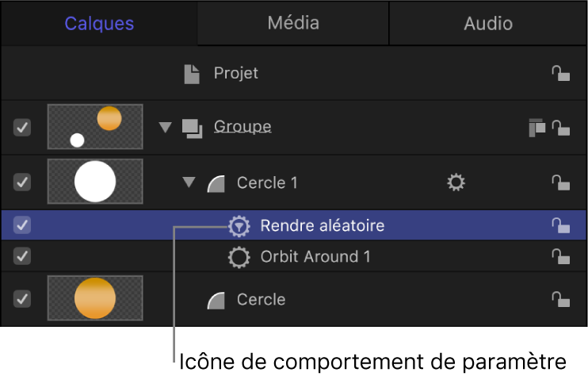Collapse the Groupe disclosure triangle
This screenshot has width=588, height=380.
tap(165, 127)
